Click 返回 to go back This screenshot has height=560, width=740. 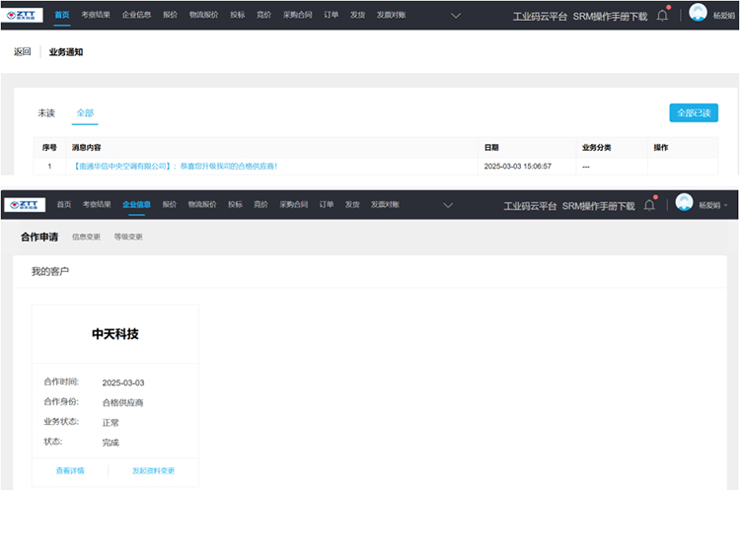pyautogui.click(x=22, y=52)
